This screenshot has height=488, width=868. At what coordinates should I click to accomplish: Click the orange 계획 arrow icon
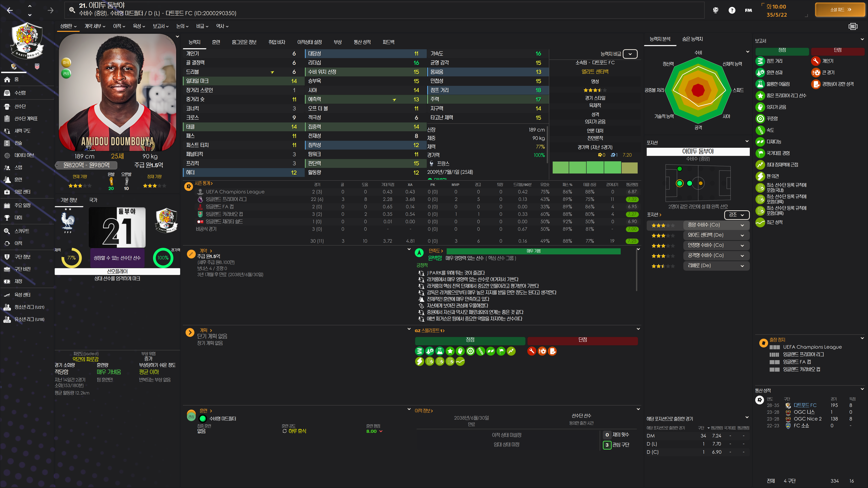click(190, 333)
